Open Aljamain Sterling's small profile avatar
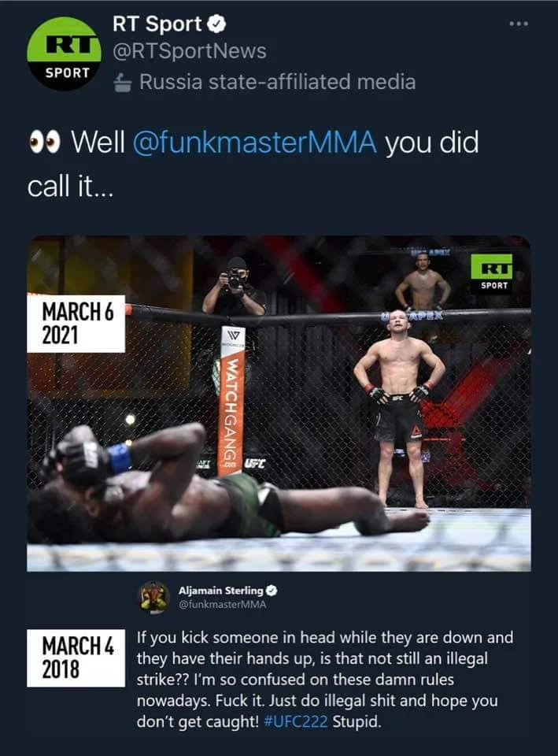Screen dimensions: 558x756 (x=153, y=597)
